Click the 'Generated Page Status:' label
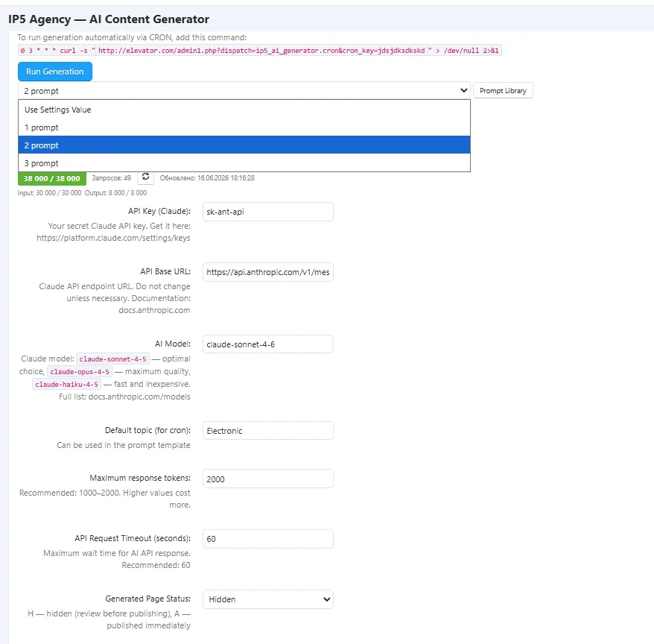Viewport: 654px width, 644px height. tap(147, 599)
